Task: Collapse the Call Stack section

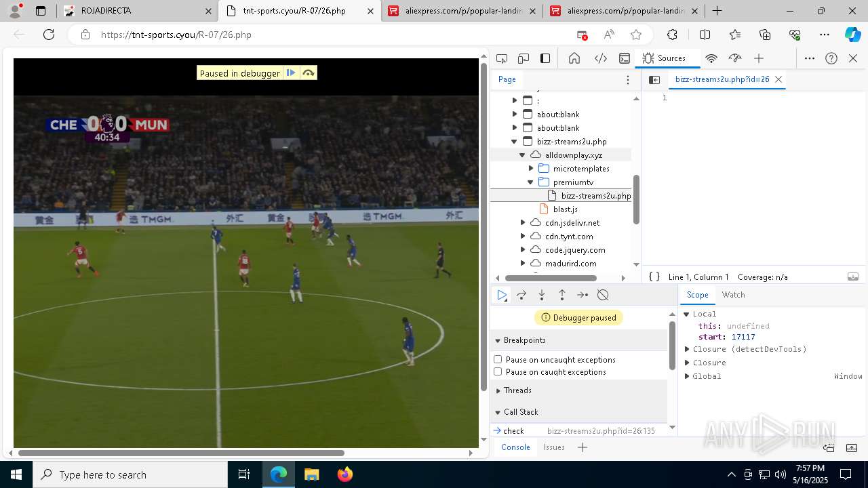Action: pyautogui.click(x=498, y=412)
